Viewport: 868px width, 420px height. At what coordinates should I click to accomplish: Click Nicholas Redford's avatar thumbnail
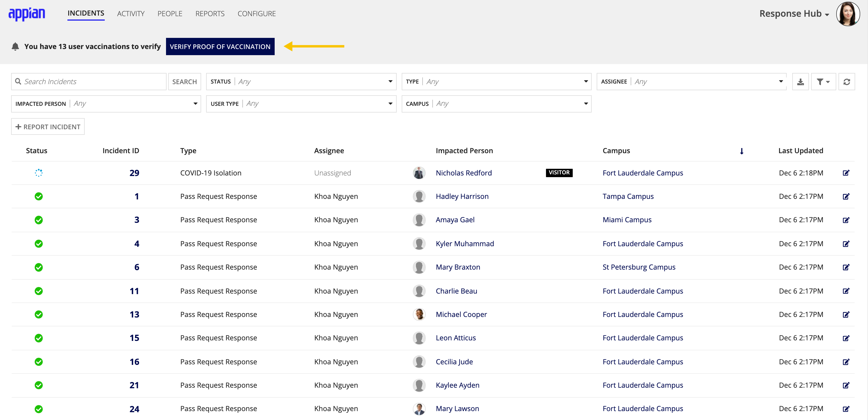(x=419, y=173)
